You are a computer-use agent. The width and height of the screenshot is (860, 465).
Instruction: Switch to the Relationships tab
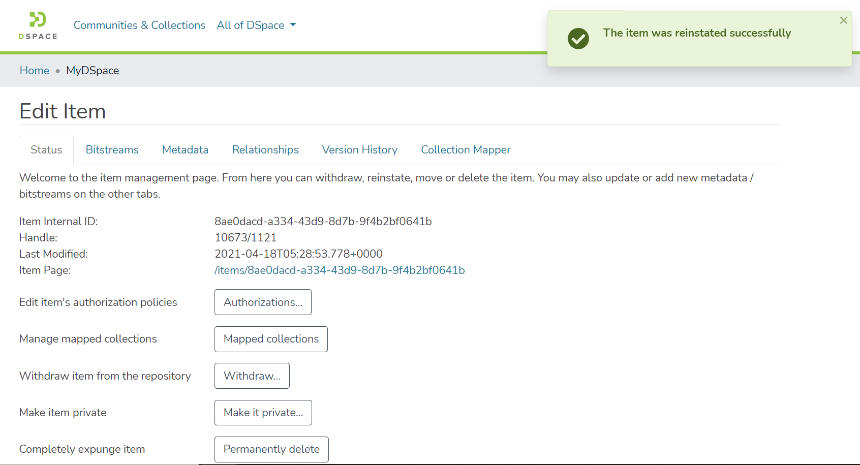click(265, 150)
